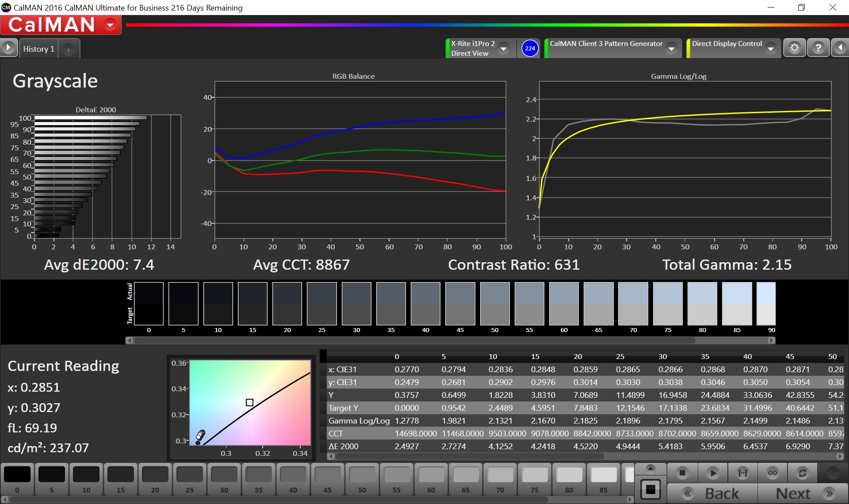Switch to the History 1 tab
Screen dimensions: 849x504
point(39,49)
